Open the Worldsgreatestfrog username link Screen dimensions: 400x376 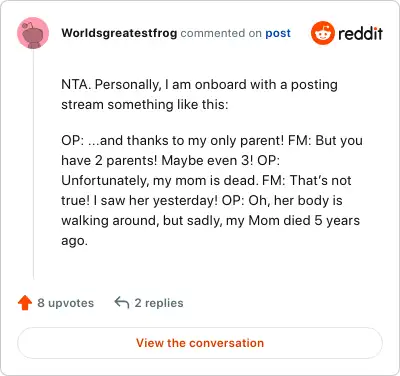click(x=119, y=33)
